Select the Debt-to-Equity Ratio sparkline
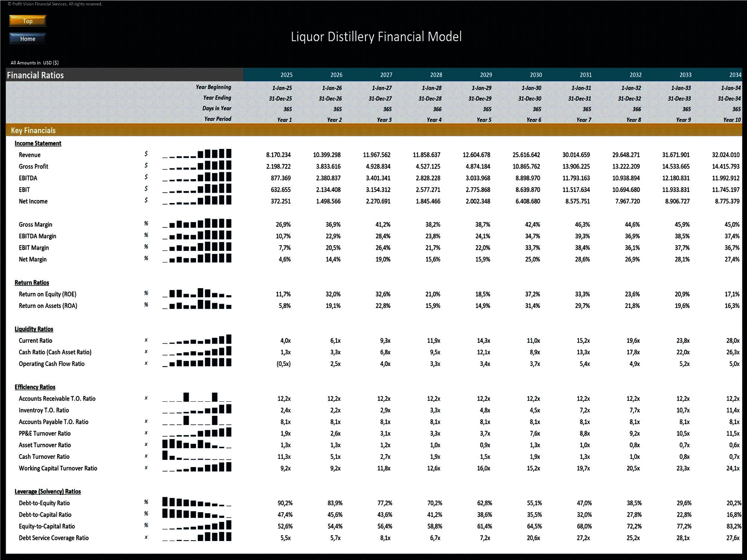This screenshot has height=560, width=747. click(197, 502)
